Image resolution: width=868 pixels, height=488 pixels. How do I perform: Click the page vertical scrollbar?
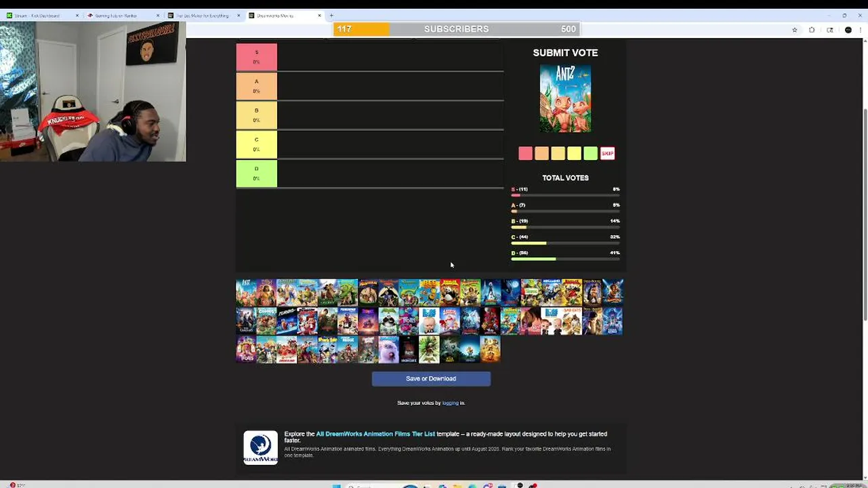click(x=865, y=216)
